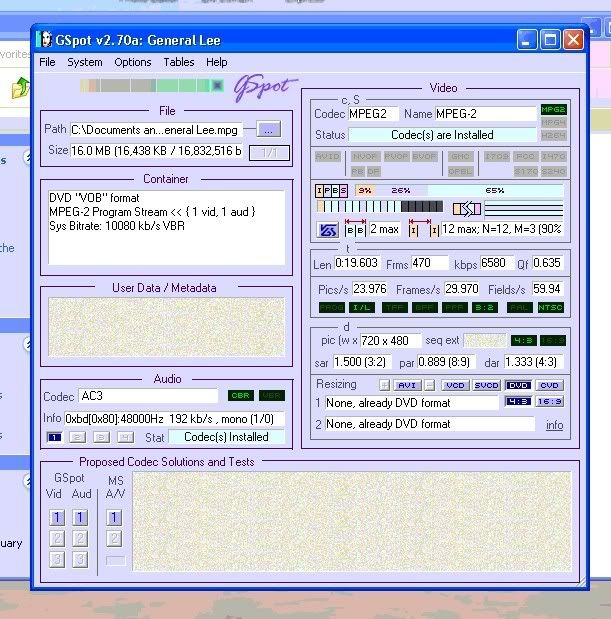This screenshot has width=611, height=619.
Task: Click the minus button beside AVI
Action: pos(430,385)
